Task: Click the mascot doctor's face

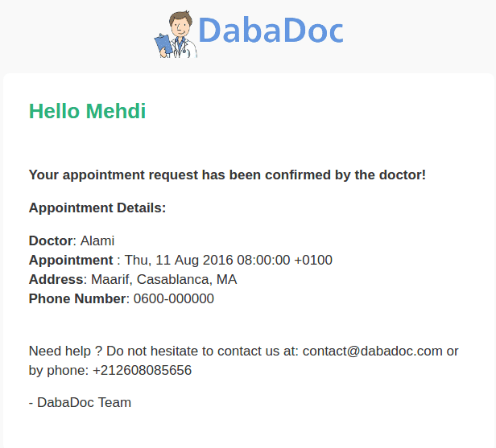Action: [180, 27]
